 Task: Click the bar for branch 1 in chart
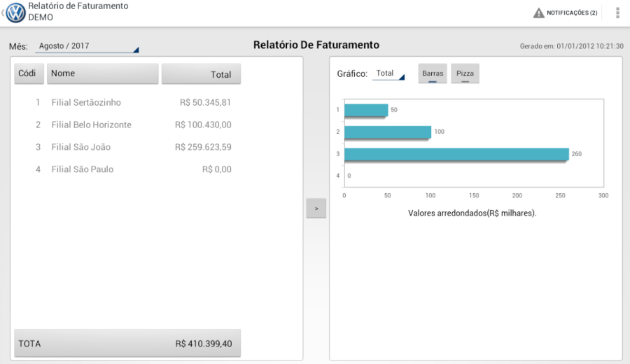(x=365, y=110)
